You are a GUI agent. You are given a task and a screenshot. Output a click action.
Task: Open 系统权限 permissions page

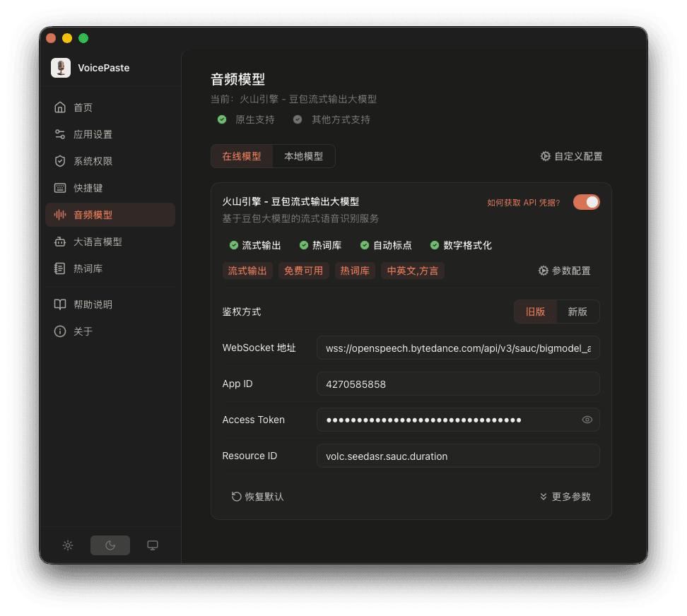click(110, 161)
